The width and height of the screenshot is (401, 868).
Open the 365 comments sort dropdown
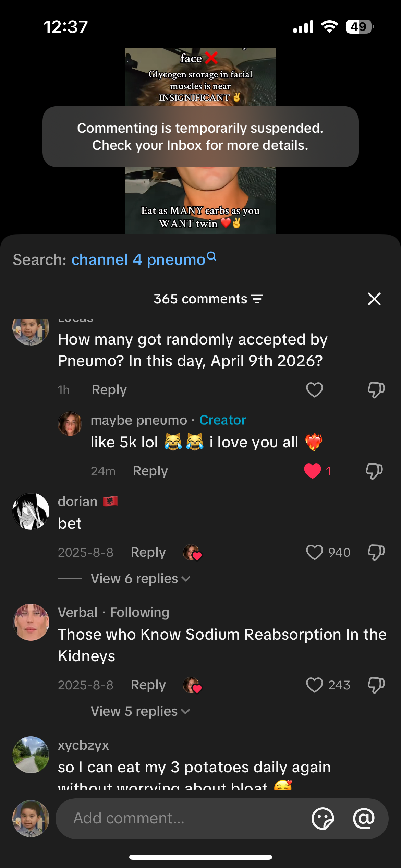click(x=200, y=299)
